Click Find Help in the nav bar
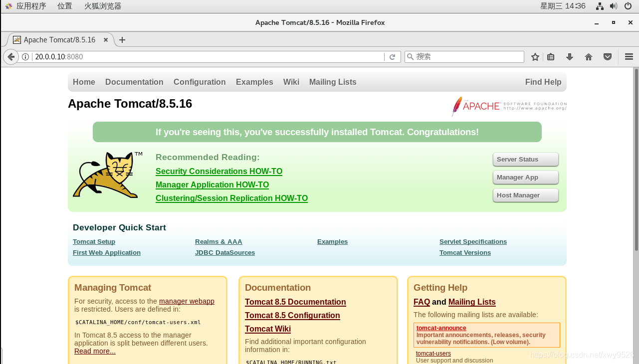The width and height of the screenshot is (639, 364). [x=543, y=82]
